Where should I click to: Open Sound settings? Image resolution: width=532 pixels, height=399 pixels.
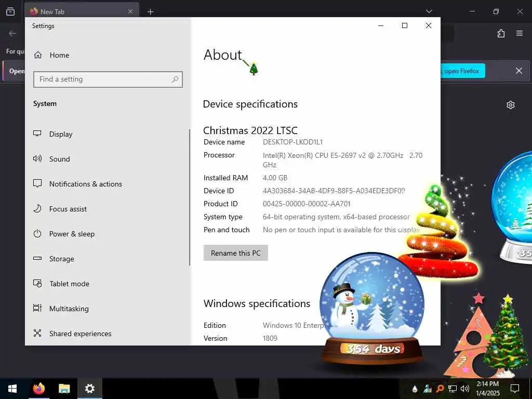click(x=51, y=159)
